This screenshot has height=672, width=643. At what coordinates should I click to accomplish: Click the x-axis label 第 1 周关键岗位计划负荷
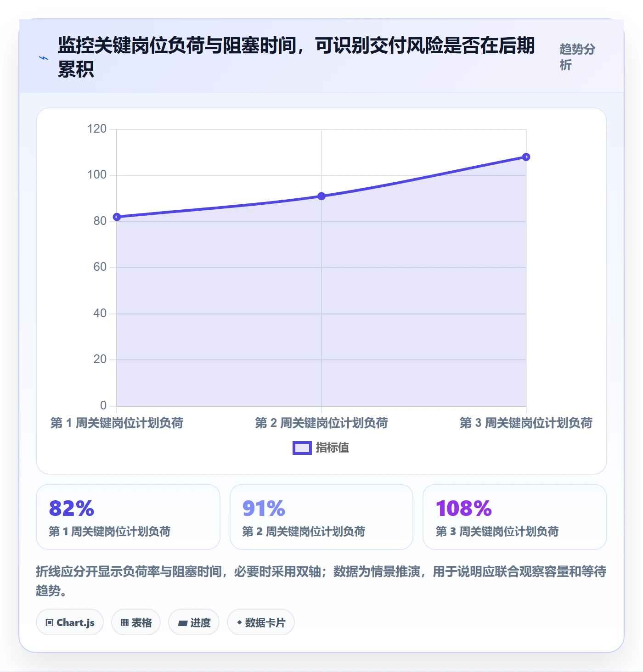117,423
